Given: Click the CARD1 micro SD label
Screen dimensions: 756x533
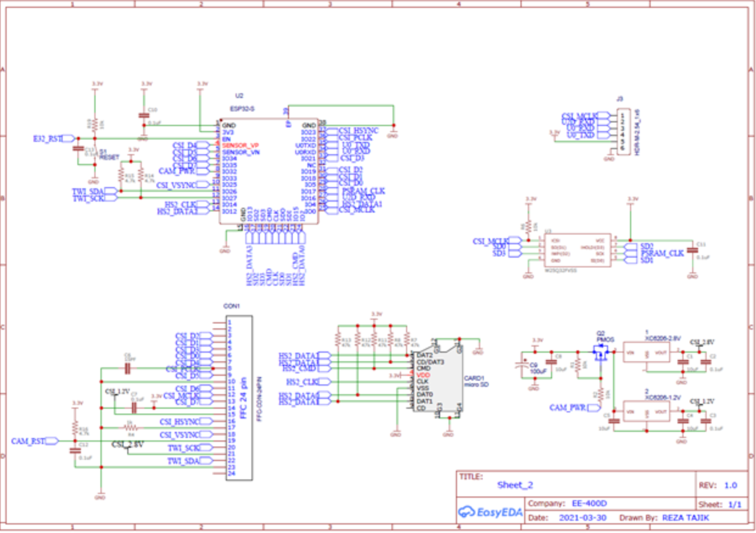Looking at the screenshot, I should tap(477, 381).
